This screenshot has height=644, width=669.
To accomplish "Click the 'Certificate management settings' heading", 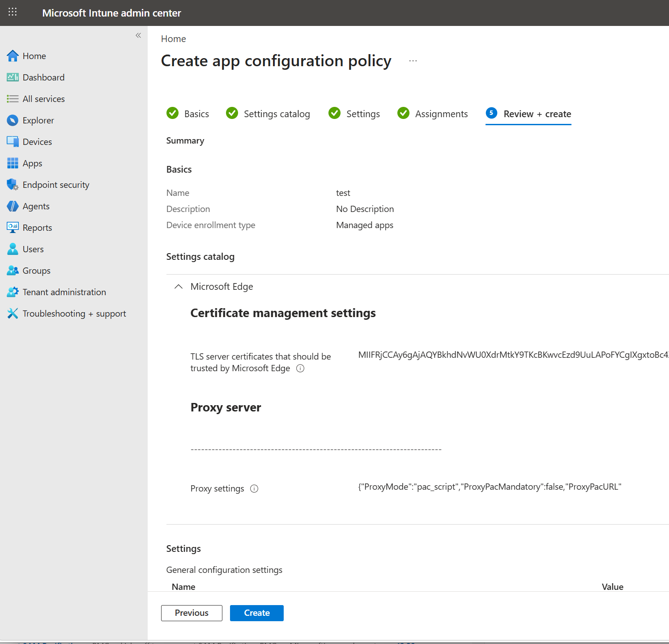I will (283, 313).
